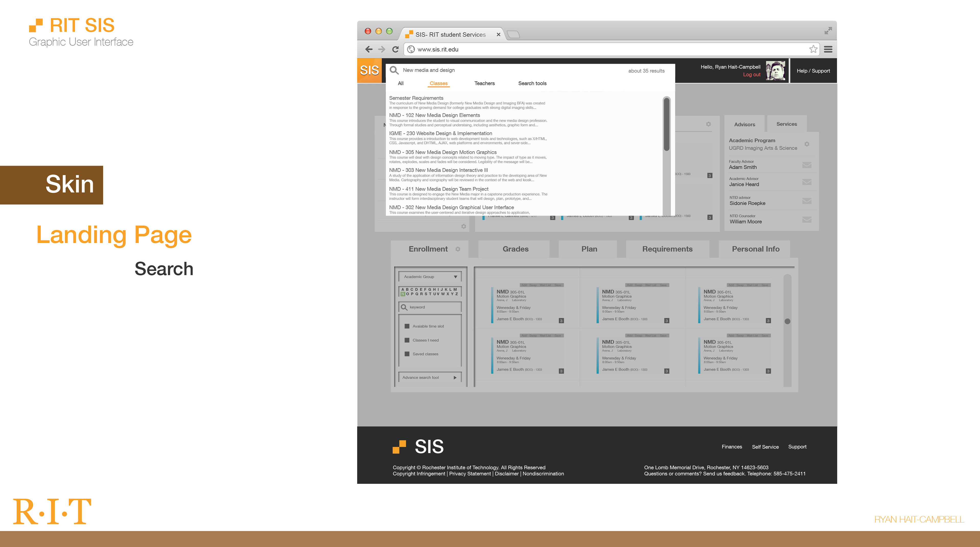Screen dimensions: 980x547
Task: Enable the Classes I need filter
Action: 407,340
